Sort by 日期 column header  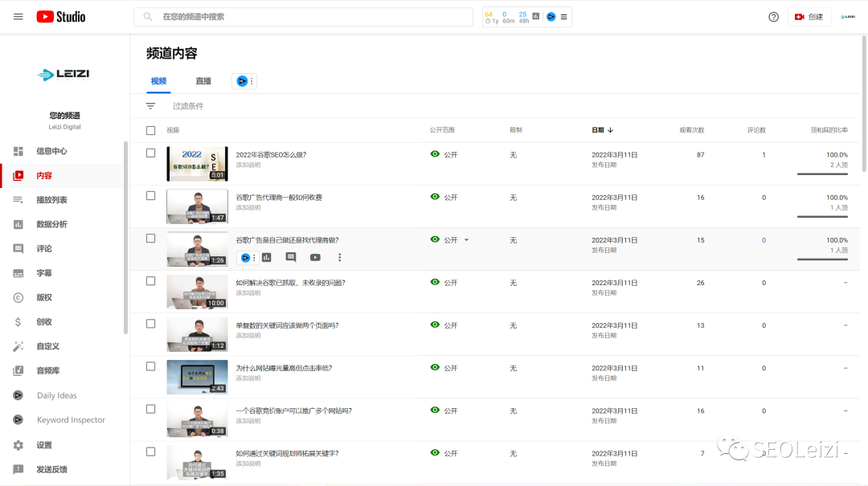(x=602, y=130)
